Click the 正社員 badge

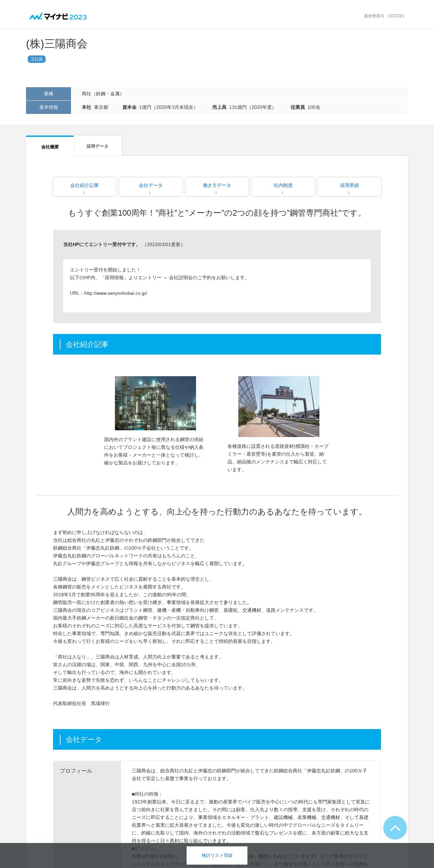coord(37,59)
